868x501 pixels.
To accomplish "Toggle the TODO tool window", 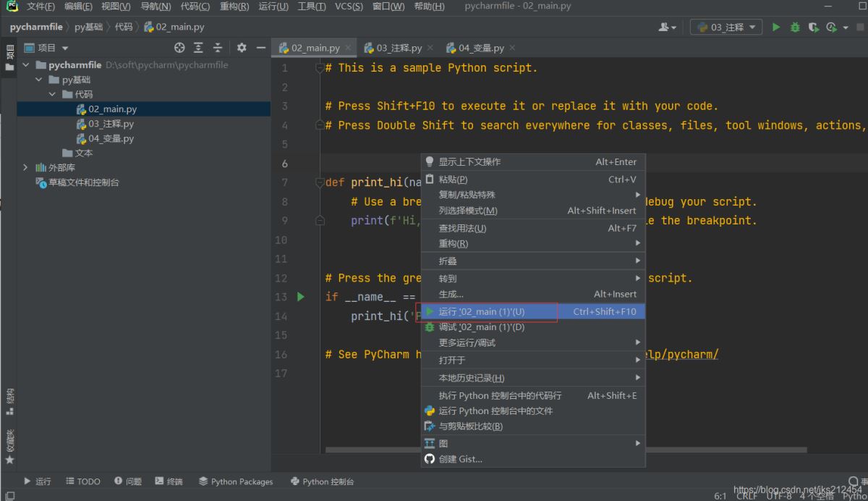I will [82, 481].
